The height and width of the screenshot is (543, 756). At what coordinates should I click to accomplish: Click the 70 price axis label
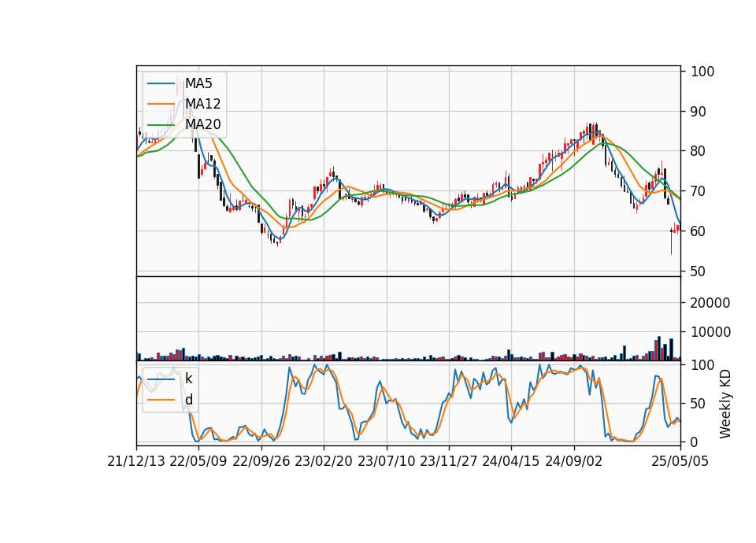click(698, 191)
